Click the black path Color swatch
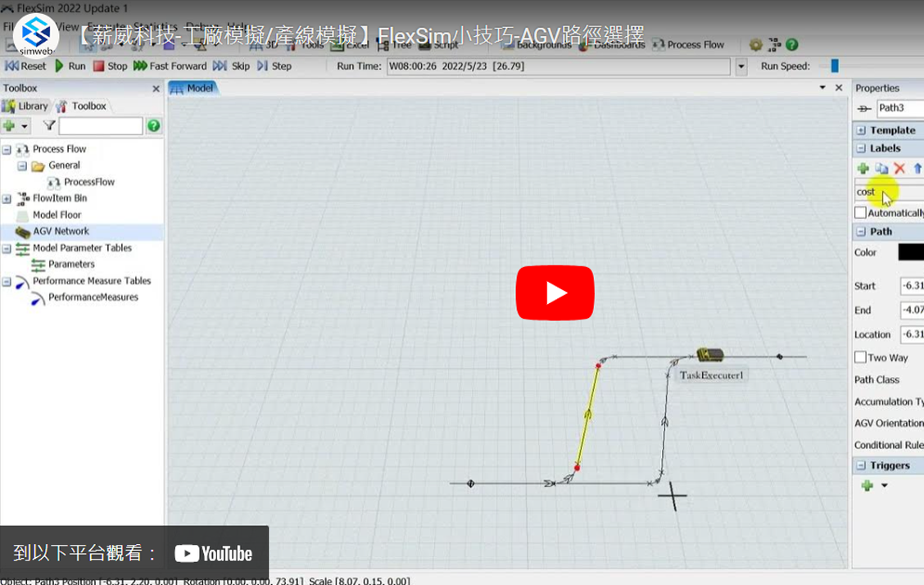Screen dimensions: 924x585 coord(911,252)
